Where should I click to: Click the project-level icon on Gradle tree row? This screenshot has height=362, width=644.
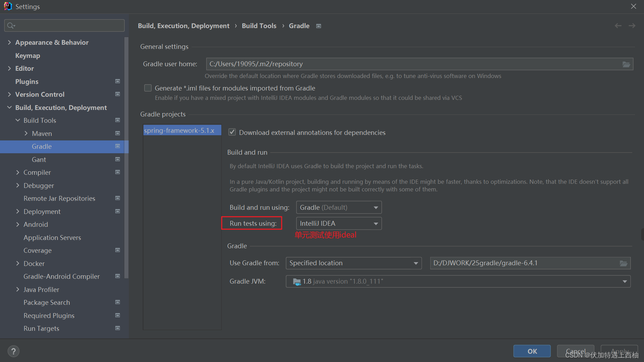tap(117, 146)
